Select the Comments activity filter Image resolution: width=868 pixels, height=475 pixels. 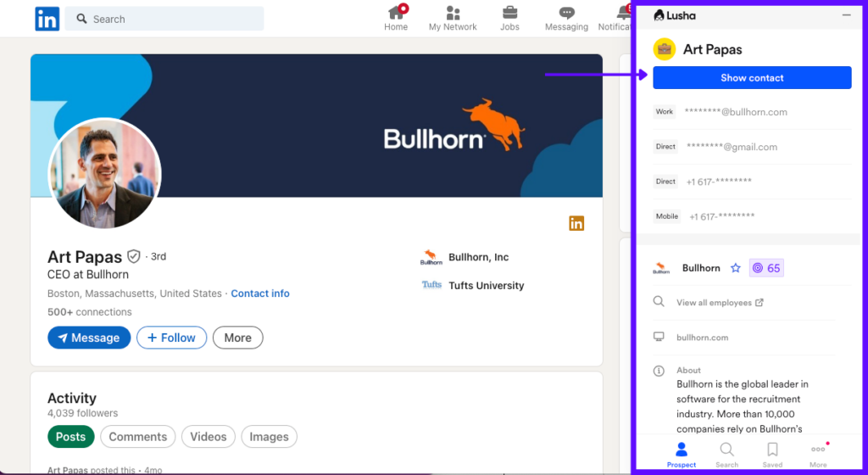click(x=137, y=437)
